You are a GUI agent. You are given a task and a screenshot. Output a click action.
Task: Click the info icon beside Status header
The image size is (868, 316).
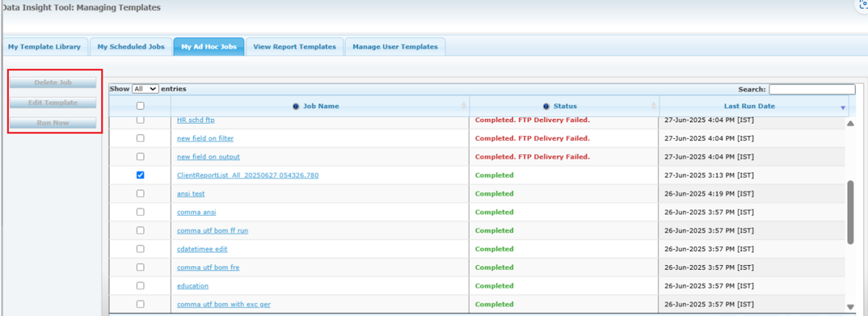(x=546, y=106)
